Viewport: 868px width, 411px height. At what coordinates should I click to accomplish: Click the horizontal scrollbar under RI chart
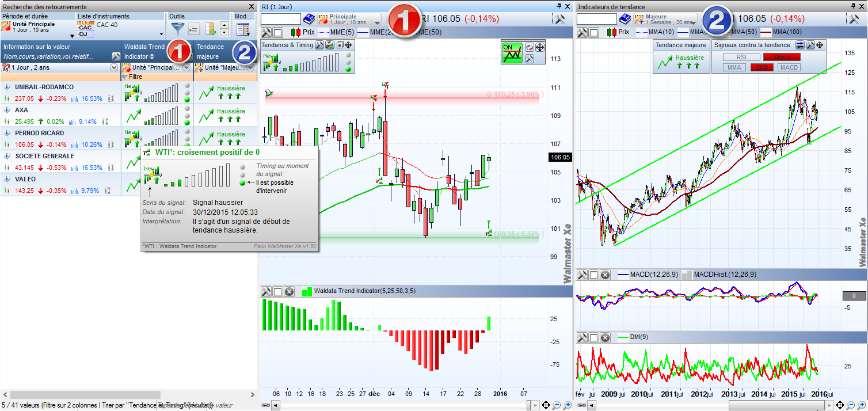(406, 405)
